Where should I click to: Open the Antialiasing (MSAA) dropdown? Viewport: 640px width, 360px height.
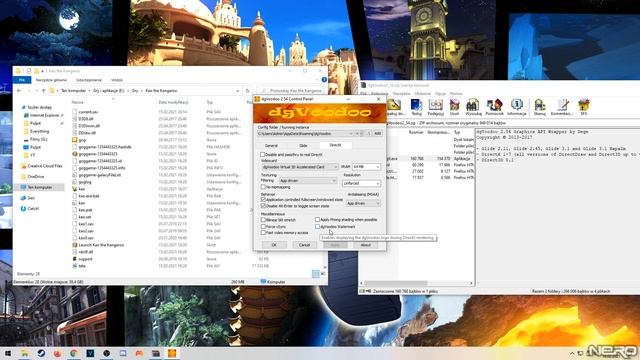coord(363,203)
